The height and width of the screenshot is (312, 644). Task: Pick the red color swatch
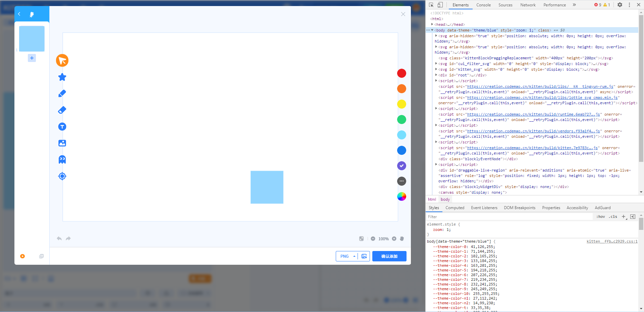pos(401,73)
